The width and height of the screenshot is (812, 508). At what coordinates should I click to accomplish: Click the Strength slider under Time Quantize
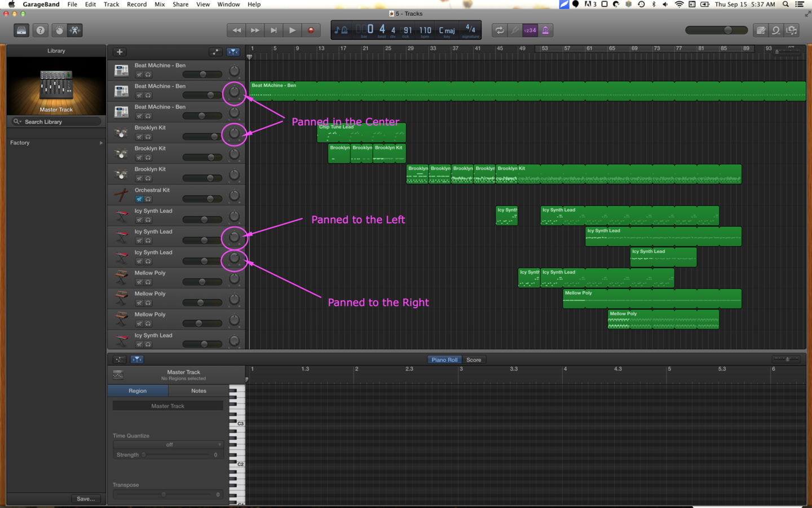click(x=176, y=455)
